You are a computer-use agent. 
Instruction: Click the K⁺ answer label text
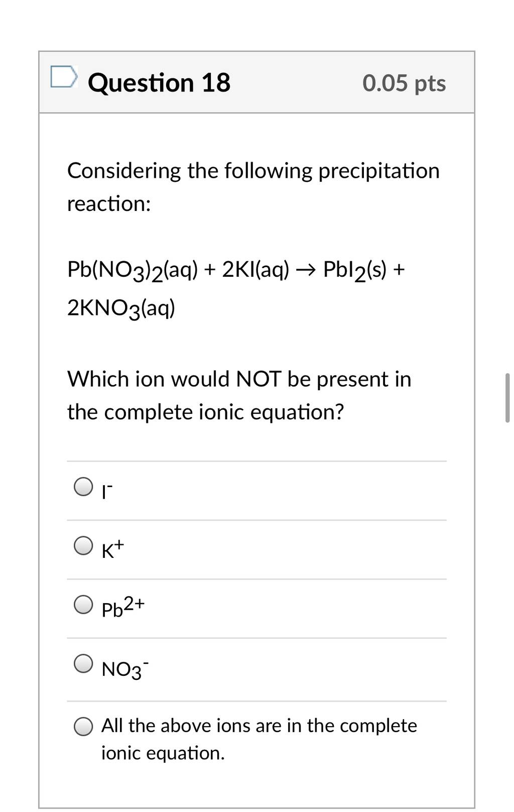click(112, 549)
